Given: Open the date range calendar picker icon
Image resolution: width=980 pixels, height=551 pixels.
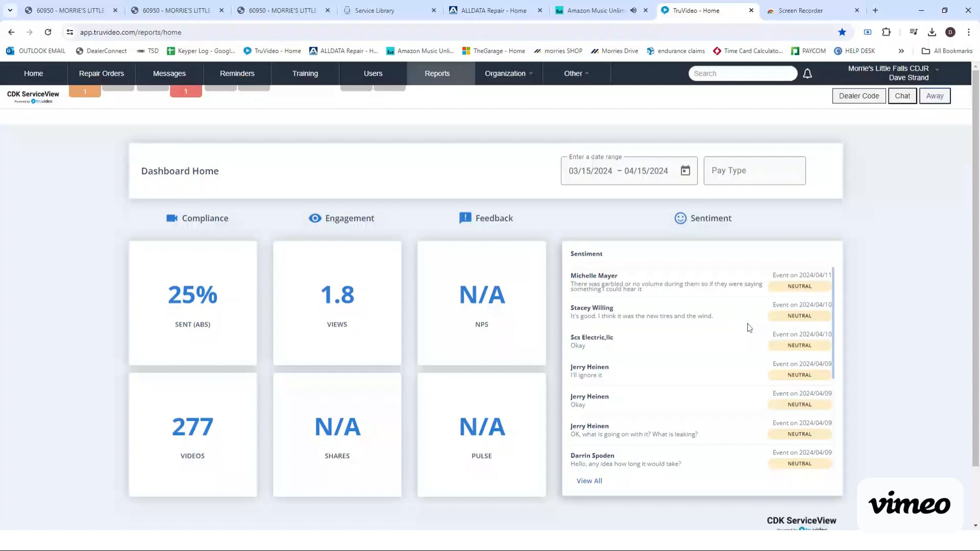Looking at the screenshot, I should [x=685, y=171].
